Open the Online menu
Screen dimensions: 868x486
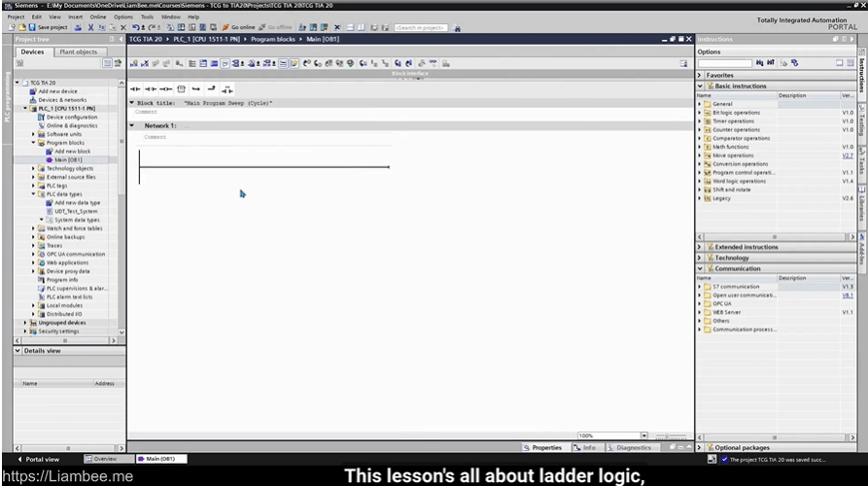coord(98,17)
